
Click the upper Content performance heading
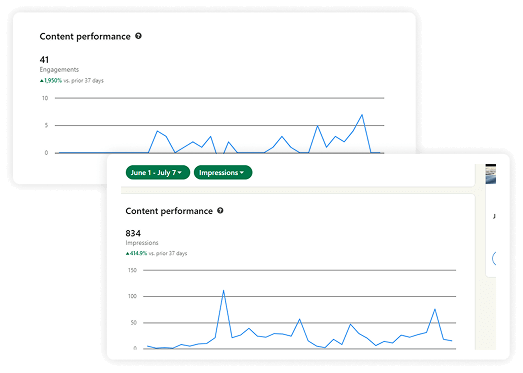click(85, 36)
